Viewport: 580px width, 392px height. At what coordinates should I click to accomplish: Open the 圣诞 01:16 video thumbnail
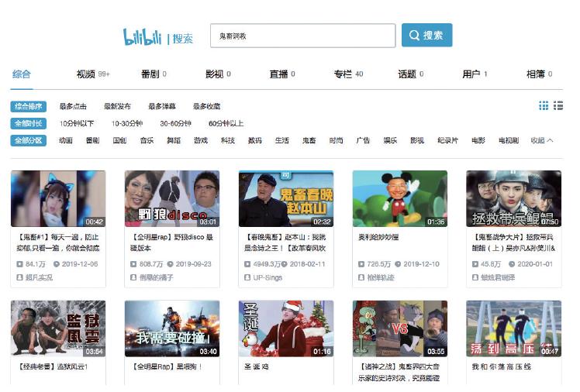[286, 328]
